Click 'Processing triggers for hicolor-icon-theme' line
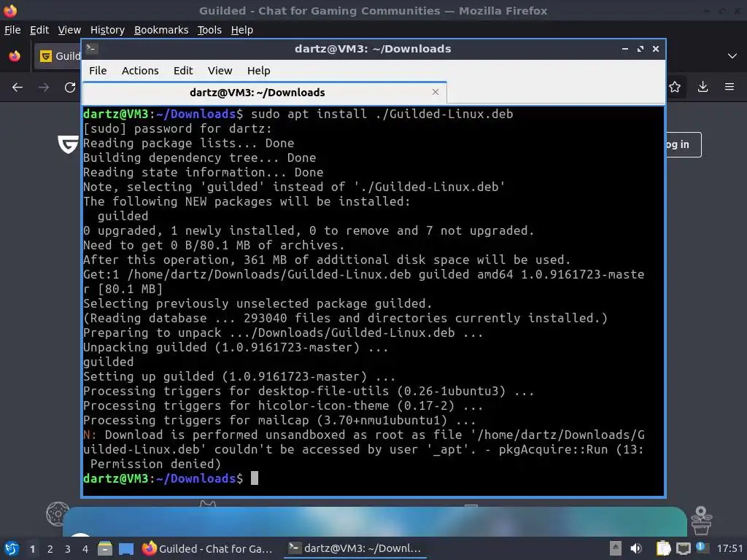 click(x=283, y=405)
